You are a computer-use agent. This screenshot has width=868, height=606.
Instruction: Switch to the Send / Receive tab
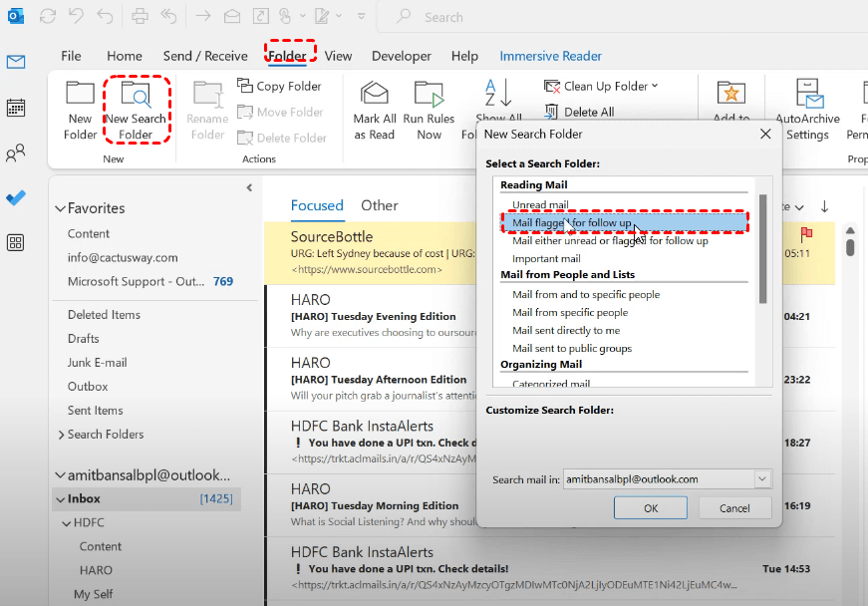coord(205,56)
